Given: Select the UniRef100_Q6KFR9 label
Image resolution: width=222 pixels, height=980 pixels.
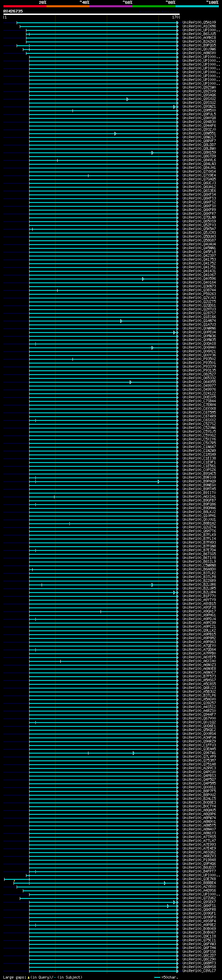Looking at the screenshot, I should coord(199,210).
